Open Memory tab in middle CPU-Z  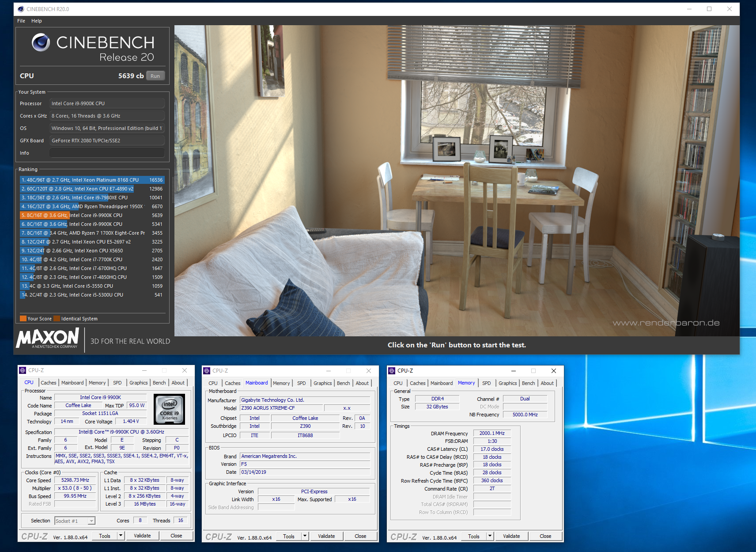[281, 383]
